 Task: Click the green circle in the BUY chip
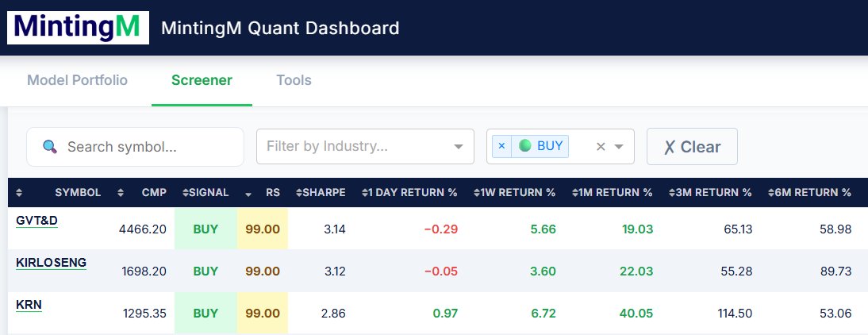pyautogui.click(x=525, y=145)
